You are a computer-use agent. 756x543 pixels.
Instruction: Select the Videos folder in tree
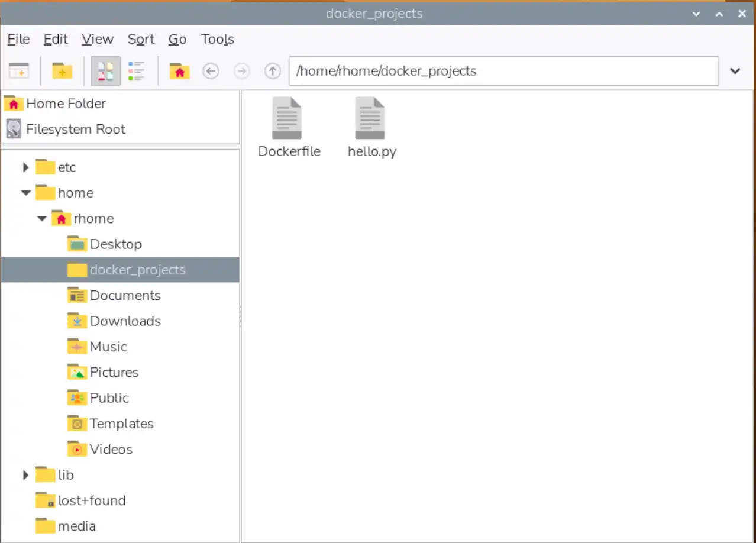pos(99,450)
